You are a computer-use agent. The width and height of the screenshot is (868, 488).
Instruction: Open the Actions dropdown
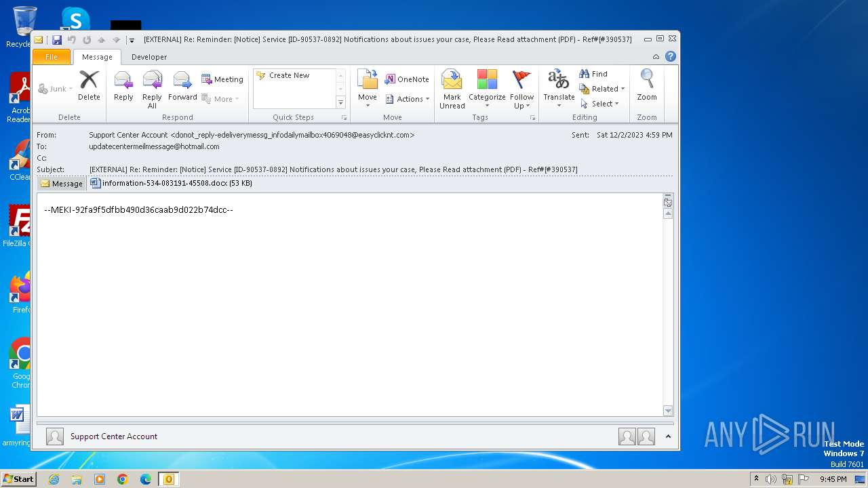click(408, 99)
